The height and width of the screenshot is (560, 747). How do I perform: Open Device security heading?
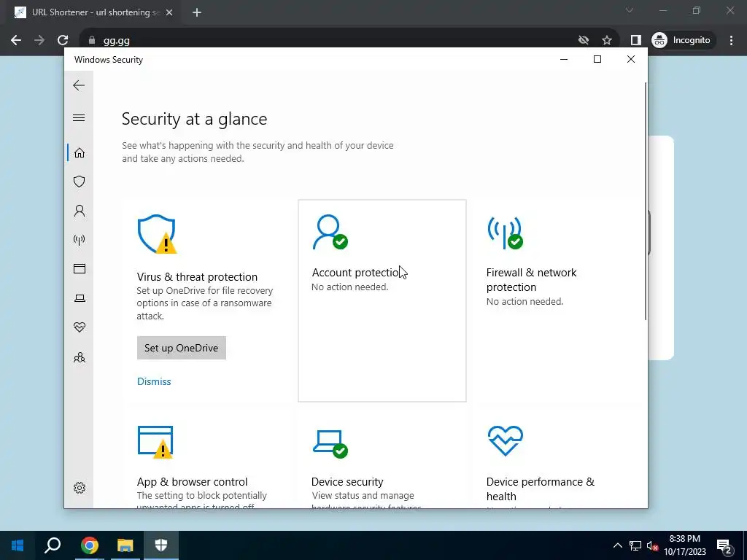(x=347, y=481)
